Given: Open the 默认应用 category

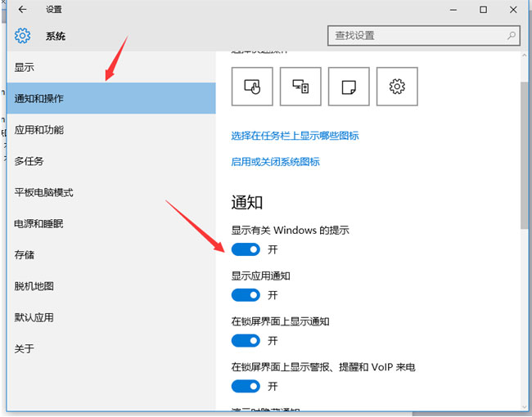Looking at the screenshot, I should pyautogui.click(x=111, y=317).
